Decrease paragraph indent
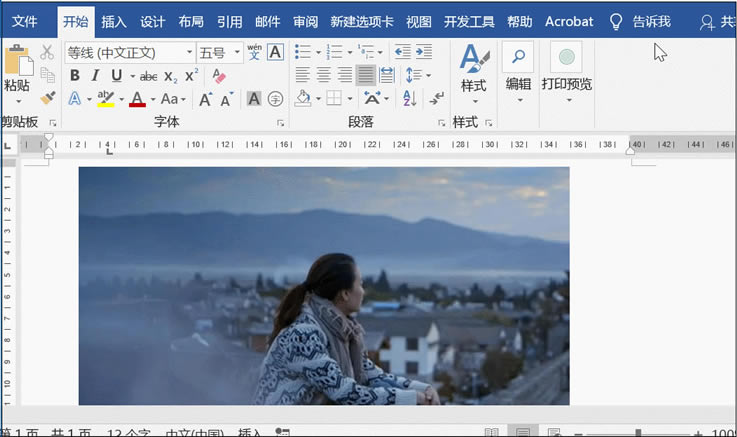Viewport: 737px width, 437px height. coord(403,52)
